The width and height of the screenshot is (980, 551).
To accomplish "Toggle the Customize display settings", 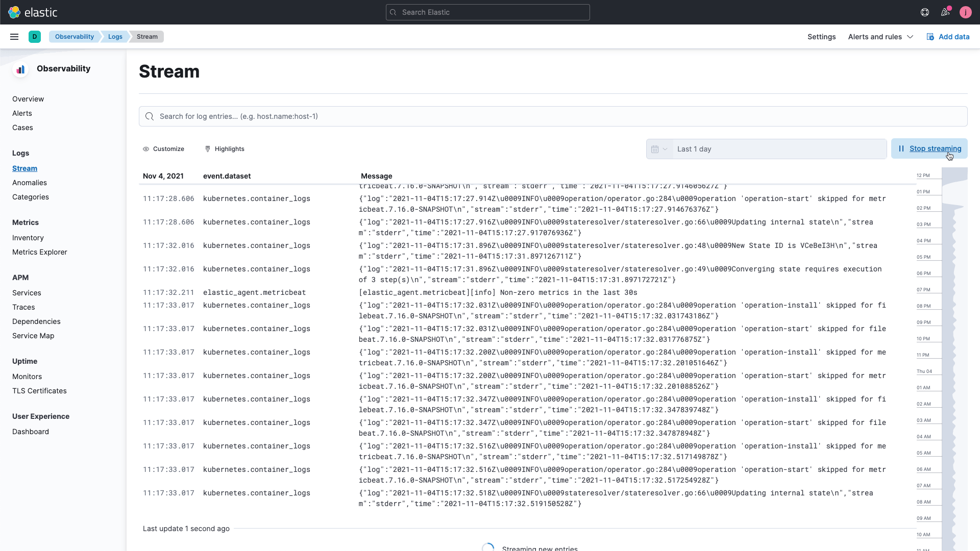I will pyautogui.click(x=163, y=148).
